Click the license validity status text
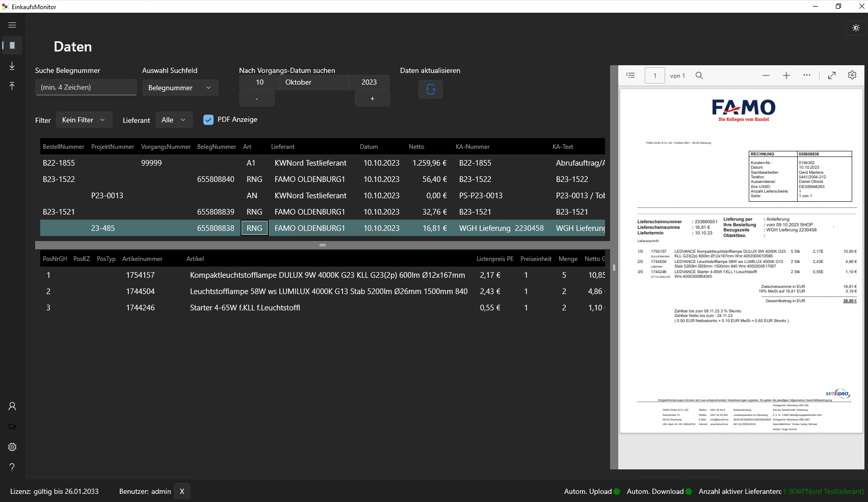 pyautogui.click(x=55, y=491)
